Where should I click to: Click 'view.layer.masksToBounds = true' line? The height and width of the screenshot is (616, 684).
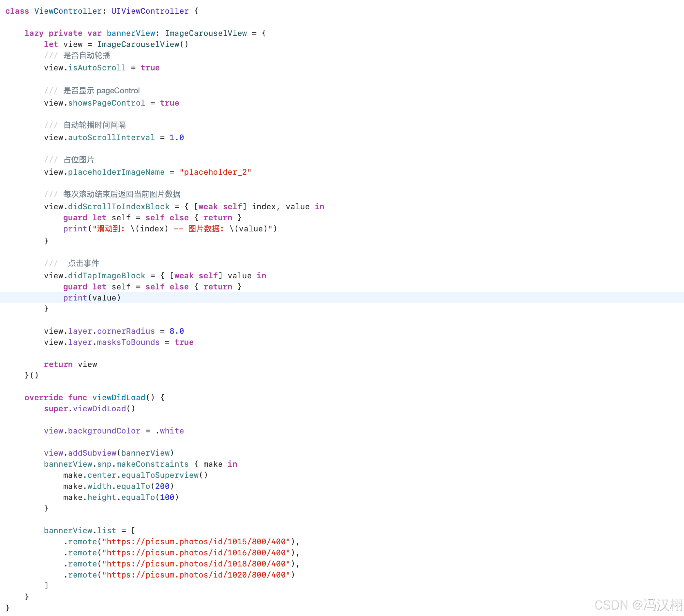coord(119,342)
